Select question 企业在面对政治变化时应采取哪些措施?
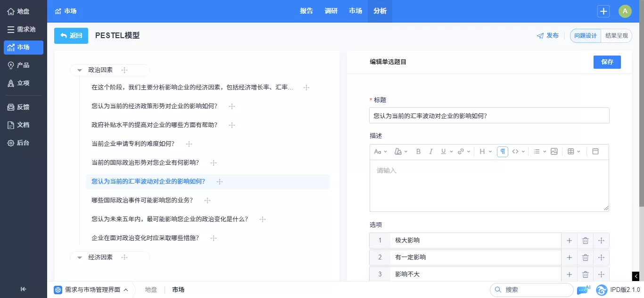Screen dimensions: 644x298 [145, 238]
